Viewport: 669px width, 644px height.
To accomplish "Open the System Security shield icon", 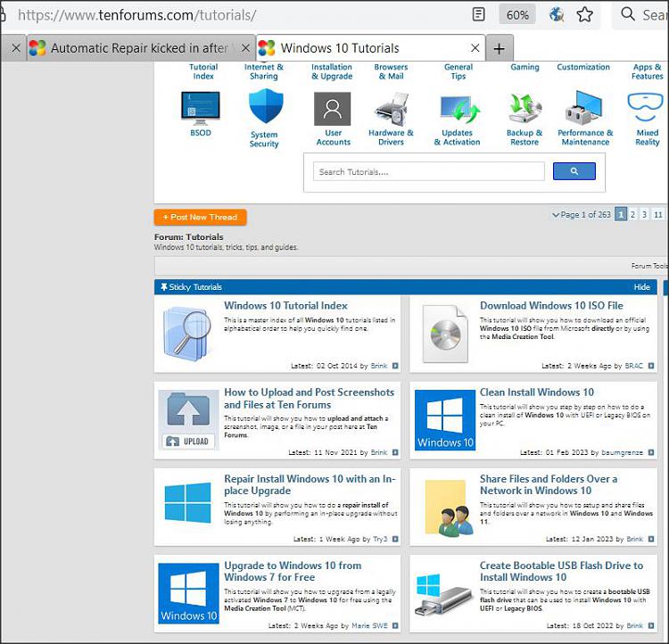I will 266,106.
